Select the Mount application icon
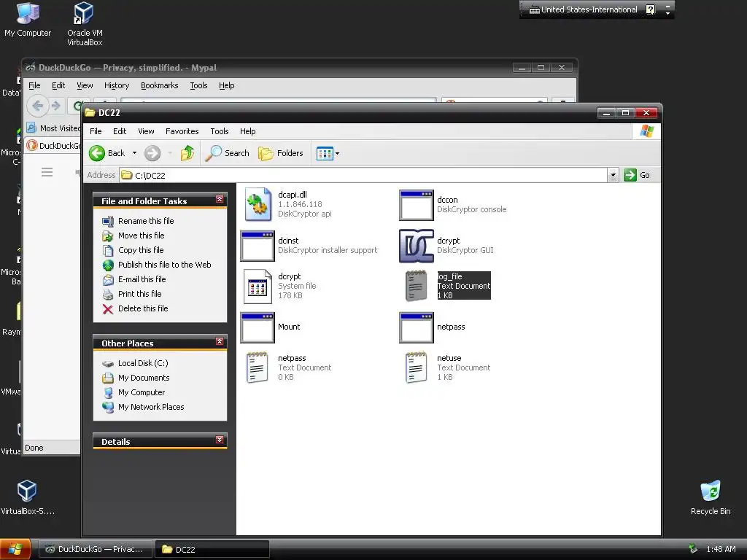This screenshot has width=747, height=560. click(x=258, y=327)
